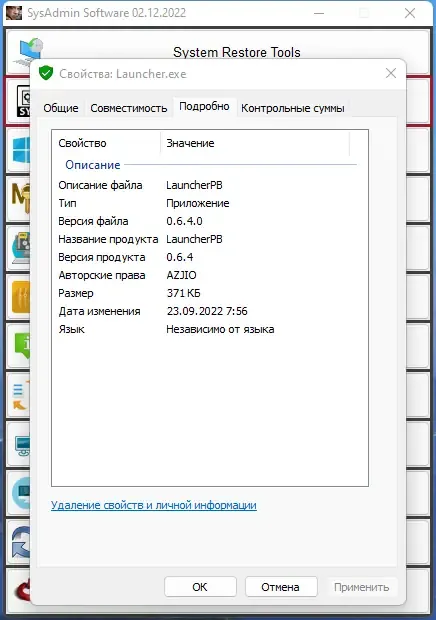Select the Авторские права row label
This screenshot has height=620, width=436.
tap(102, 275)
